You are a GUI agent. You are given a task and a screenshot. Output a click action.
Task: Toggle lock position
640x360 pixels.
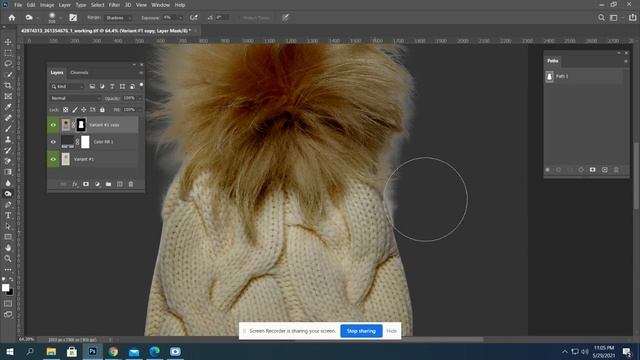pyautogui.click(x=84, y=110)
